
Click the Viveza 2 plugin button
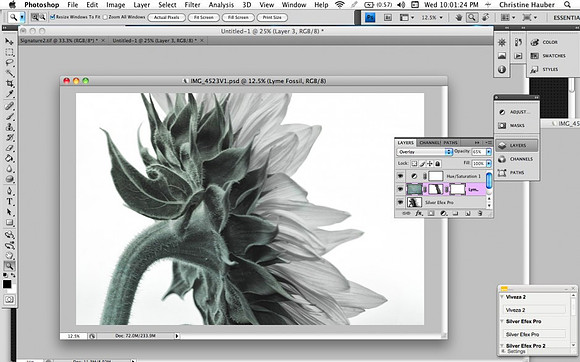point(535,310)
